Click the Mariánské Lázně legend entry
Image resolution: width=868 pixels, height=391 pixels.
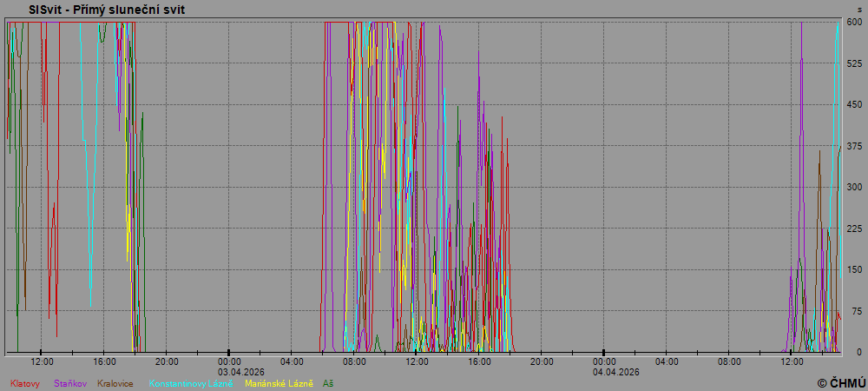279,383
